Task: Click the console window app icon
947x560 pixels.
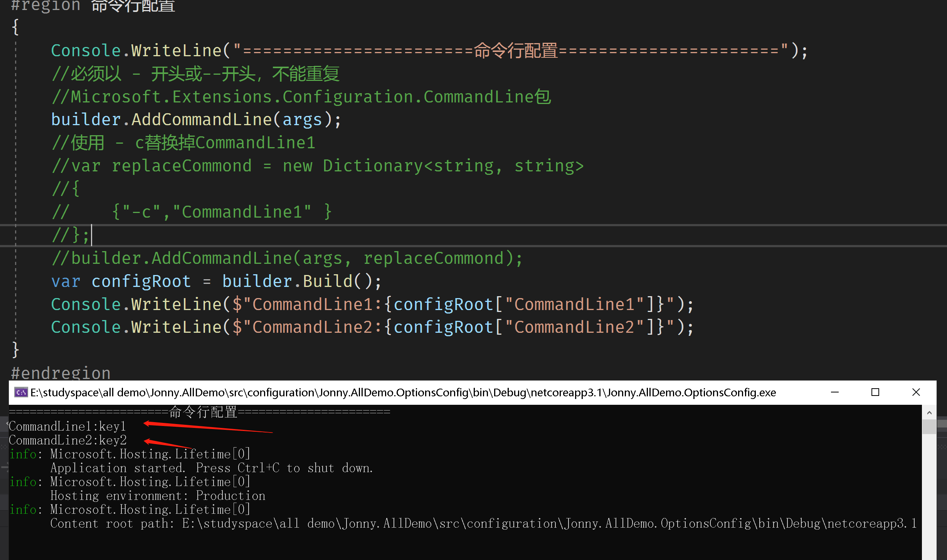Action: pyautogui.click(x=21, y=392)
